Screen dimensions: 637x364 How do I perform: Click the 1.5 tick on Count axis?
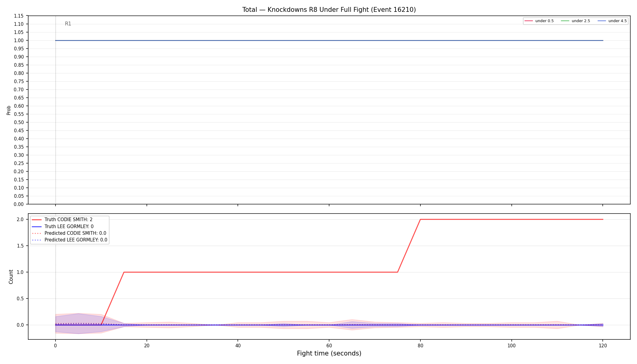[20, 246]
